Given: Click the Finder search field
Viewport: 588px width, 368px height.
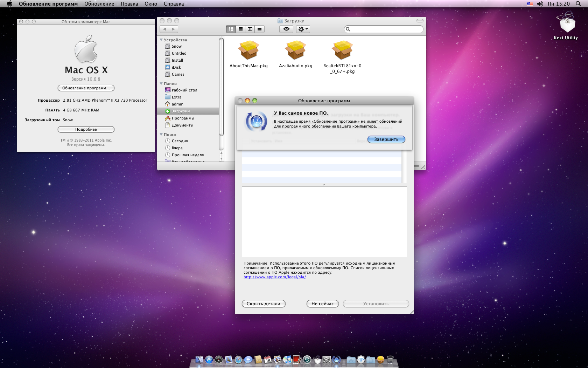Looking at the screenshot, I should [384, 29].
